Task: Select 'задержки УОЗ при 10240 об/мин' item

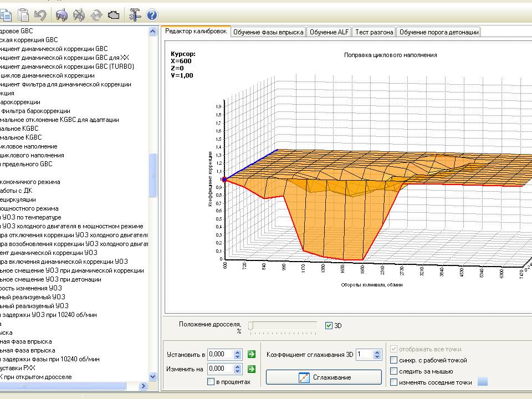Action: click(48, 315)
